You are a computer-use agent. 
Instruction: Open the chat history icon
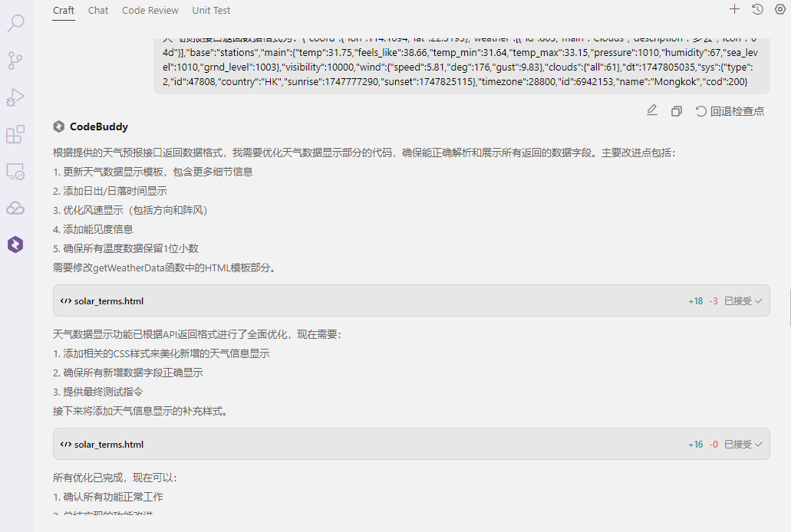758,9
